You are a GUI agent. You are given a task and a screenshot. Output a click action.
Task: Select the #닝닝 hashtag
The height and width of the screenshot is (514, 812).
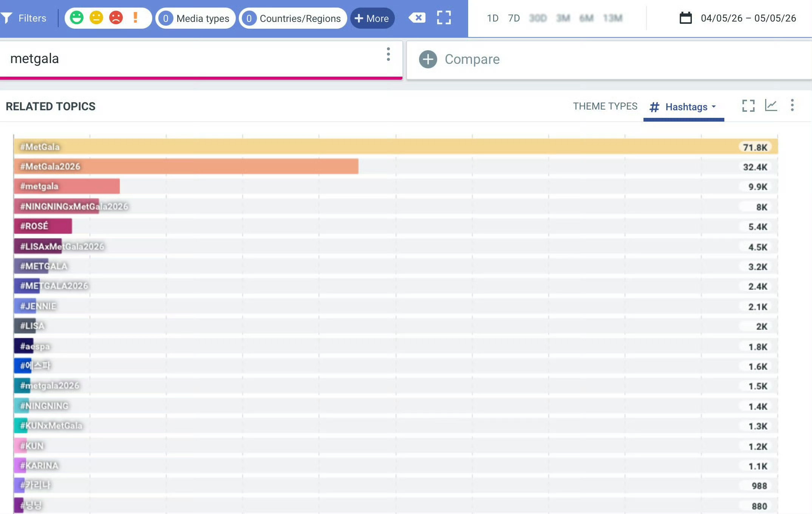(31, 505)
